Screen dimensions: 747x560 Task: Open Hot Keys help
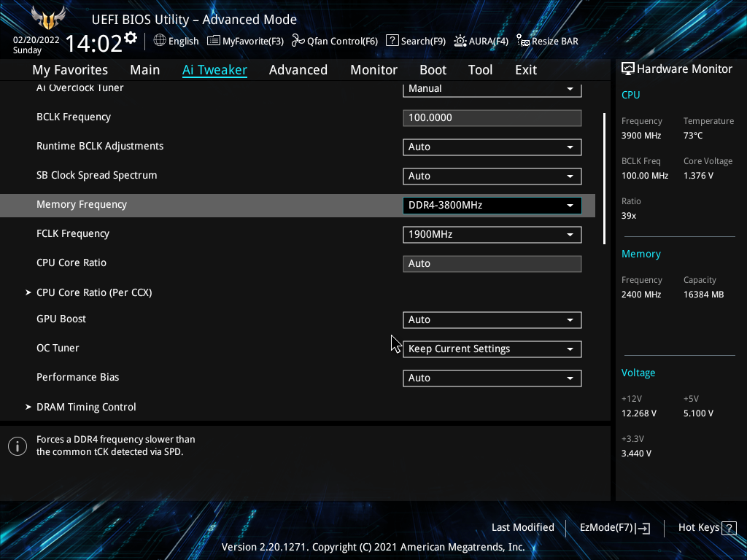click(707, 528)
